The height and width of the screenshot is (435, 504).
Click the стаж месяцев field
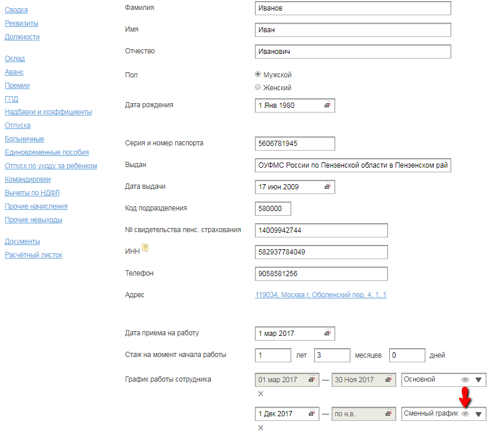point(332,355)
